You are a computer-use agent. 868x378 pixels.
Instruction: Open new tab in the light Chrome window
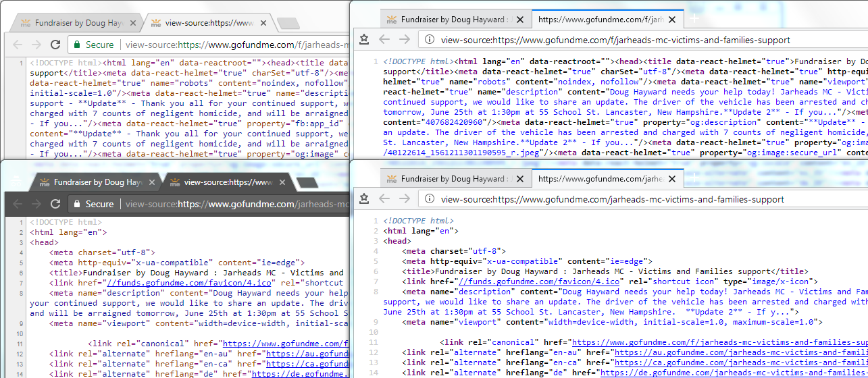pos(288,24)
